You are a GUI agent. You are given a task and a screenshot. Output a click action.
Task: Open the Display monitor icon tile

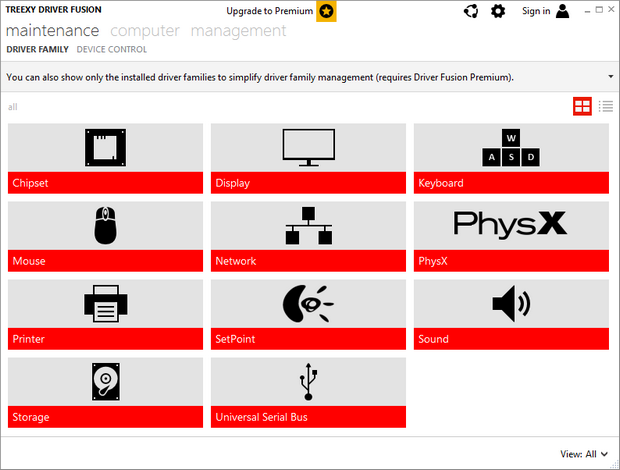coord(308,147)
